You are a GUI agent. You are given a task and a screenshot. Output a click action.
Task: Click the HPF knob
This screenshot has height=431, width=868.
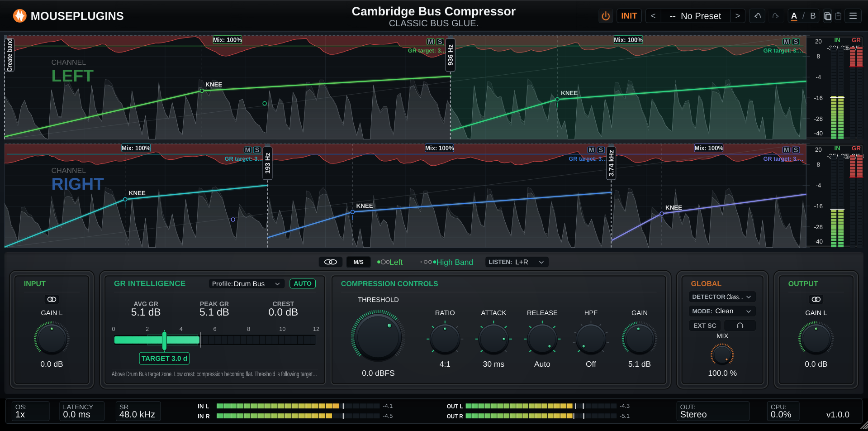(591, 339)
